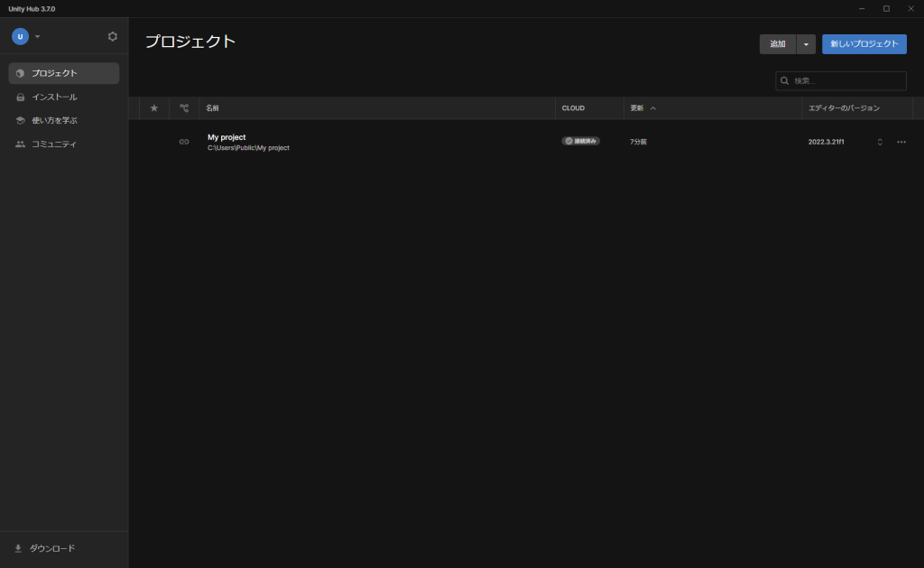Go to インストール in the sidebar
Viewport: 924px width, 568px height.
(x=64, y=97)
